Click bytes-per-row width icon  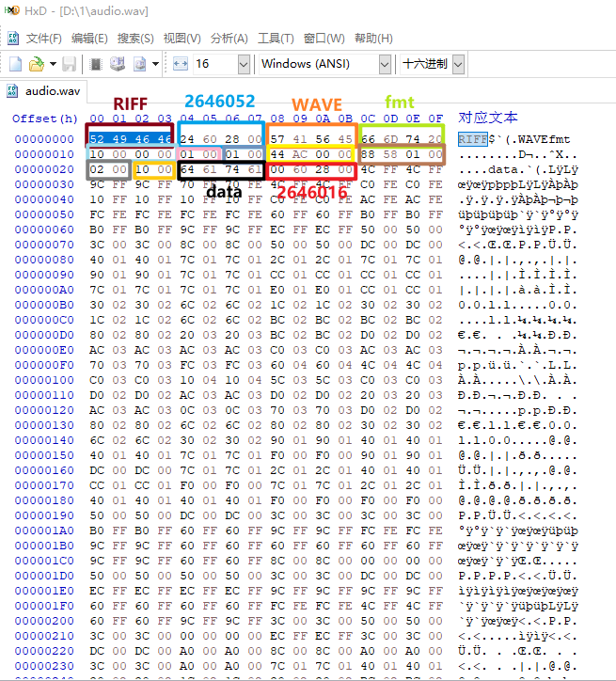pos(181,64)
